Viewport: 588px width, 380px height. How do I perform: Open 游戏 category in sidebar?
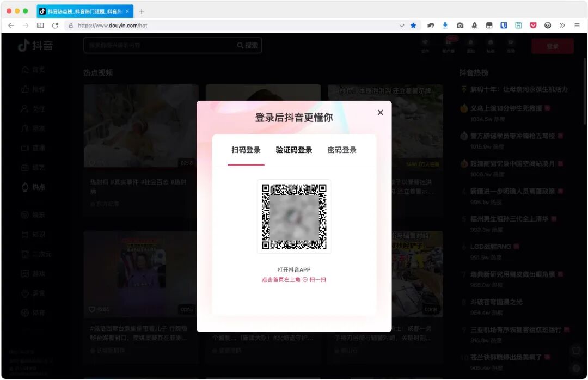(x=33, y=273)
